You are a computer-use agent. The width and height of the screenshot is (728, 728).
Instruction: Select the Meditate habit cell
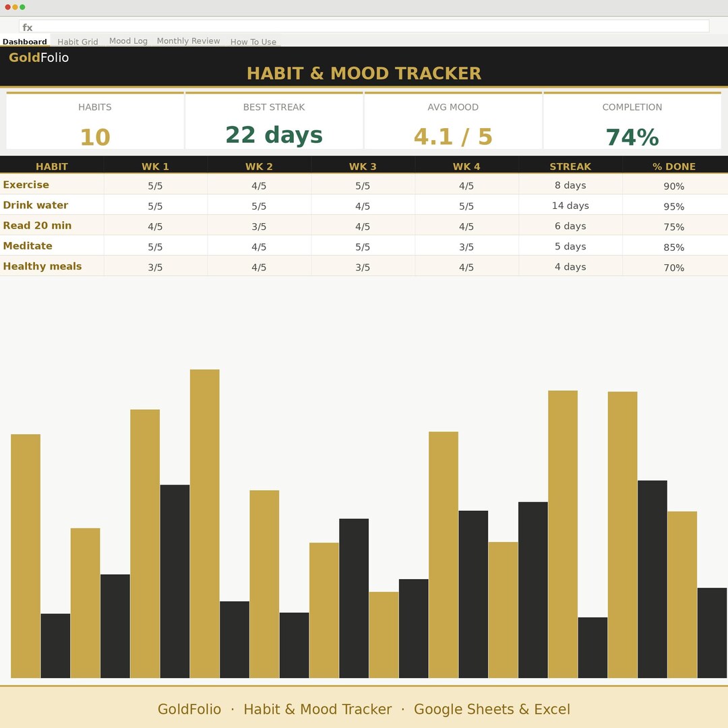pyautogui.click(x=51, y=245)
